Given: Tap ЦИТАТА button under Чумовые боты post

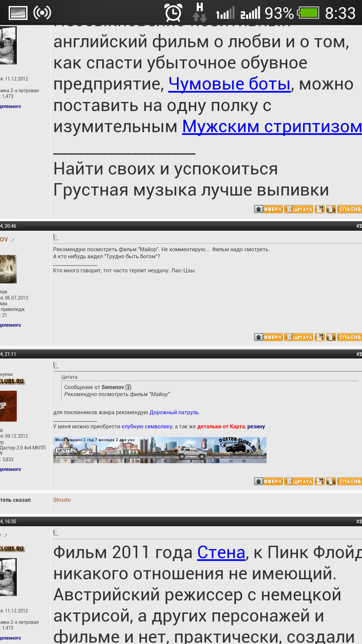Looking at the screenshot, I should point(299,209).
